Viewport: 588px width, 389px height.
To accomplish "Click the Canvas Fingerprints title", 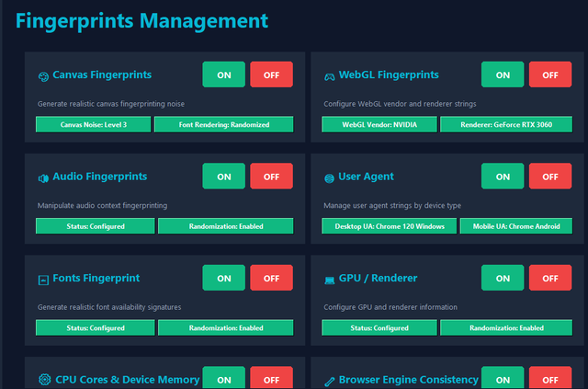I will 102,74.
